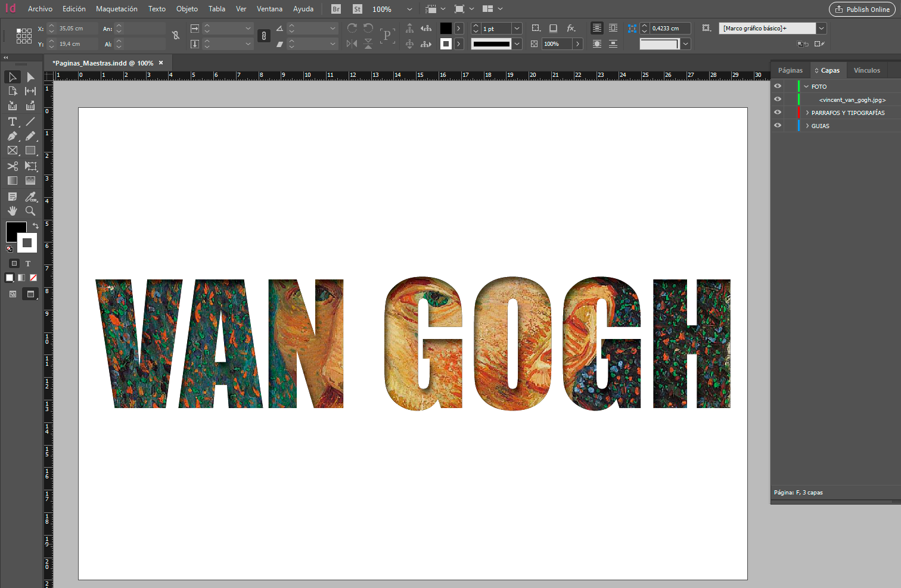Select the Hand tool

pos(12,210)
